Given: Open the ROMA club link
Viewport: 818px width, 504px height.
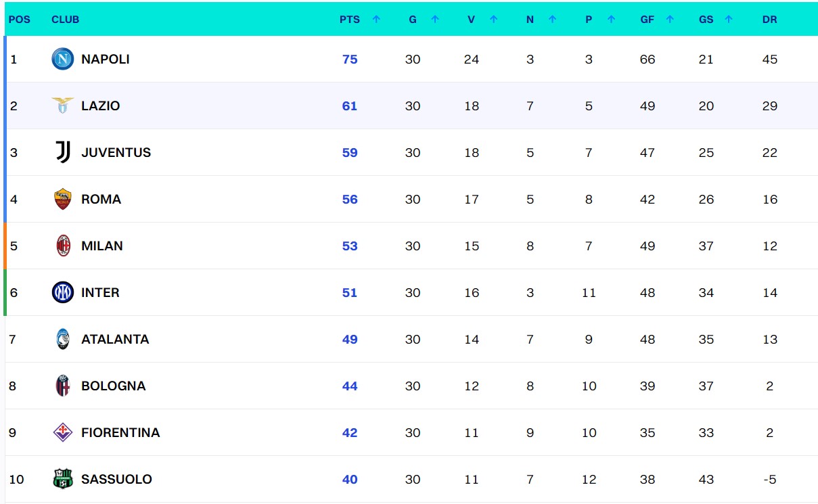Looking at the screenshot, I should (101, 199).
